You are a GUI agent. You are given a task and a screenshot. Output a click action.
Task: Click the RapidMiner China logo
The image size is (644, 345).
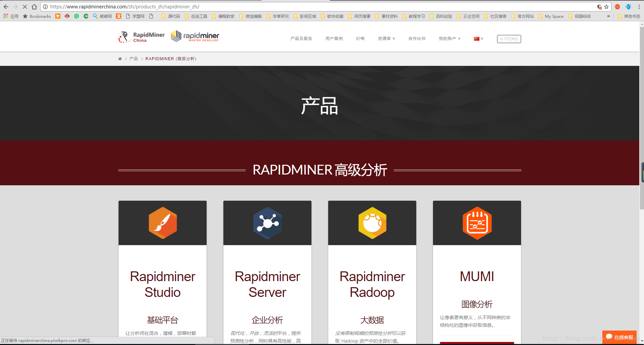click(141, 37)
